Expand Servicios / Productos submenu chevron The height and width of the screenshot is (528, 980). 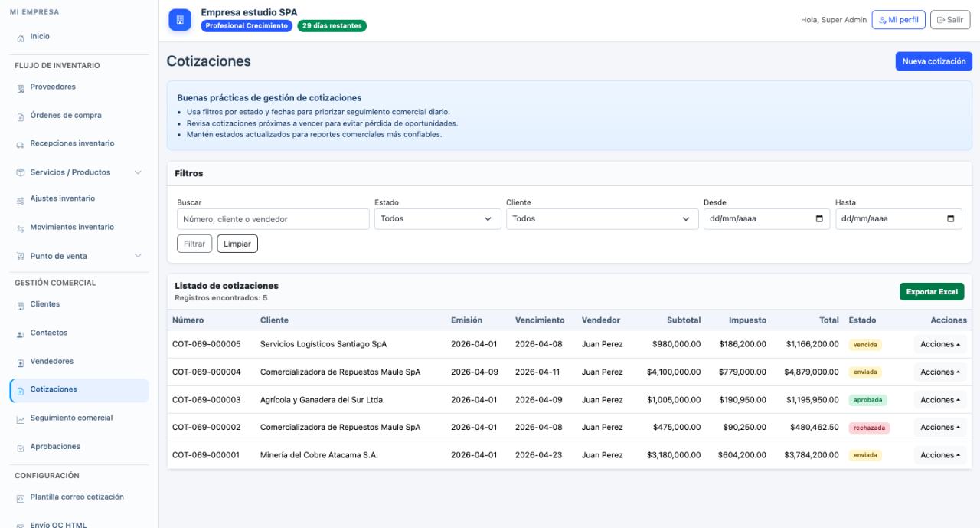[x=138, y=172]
